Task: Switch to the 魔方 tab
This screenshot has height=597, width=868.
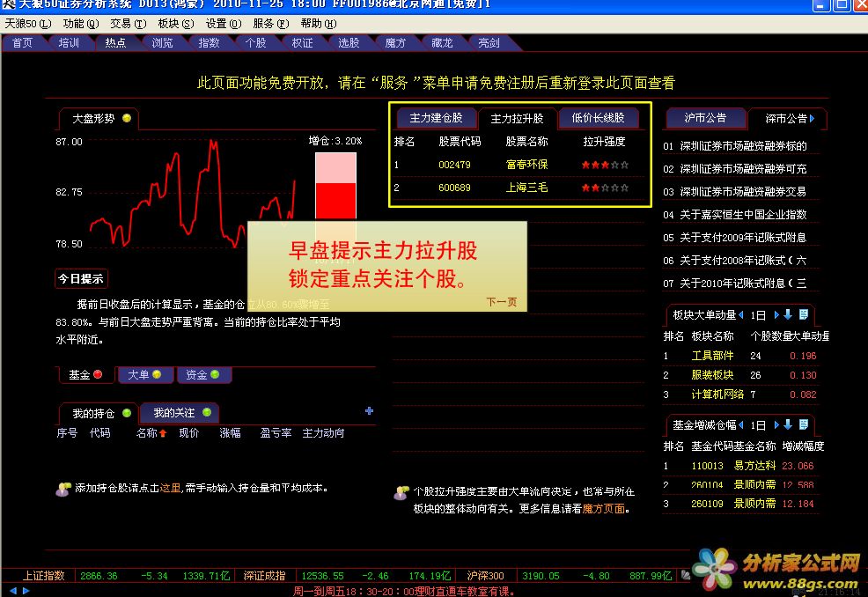Action: [x=395, y=43]
